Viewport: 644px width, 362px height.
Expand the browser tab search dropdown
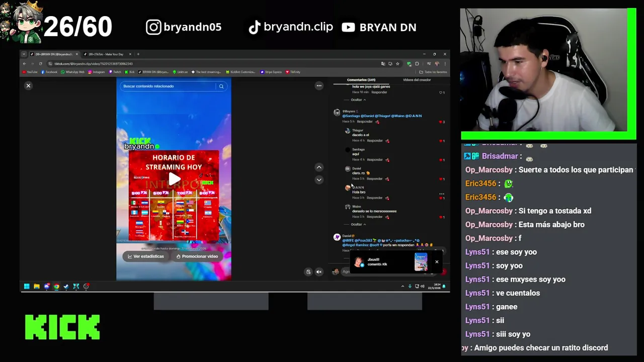click(24, 54)
